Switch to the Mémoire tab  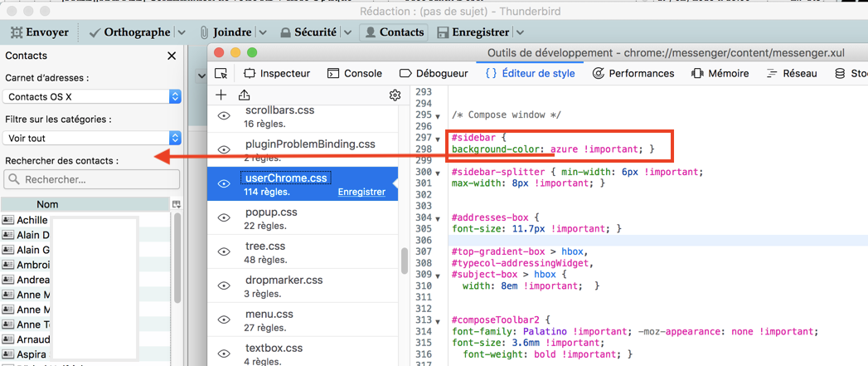tap(720, 73)
